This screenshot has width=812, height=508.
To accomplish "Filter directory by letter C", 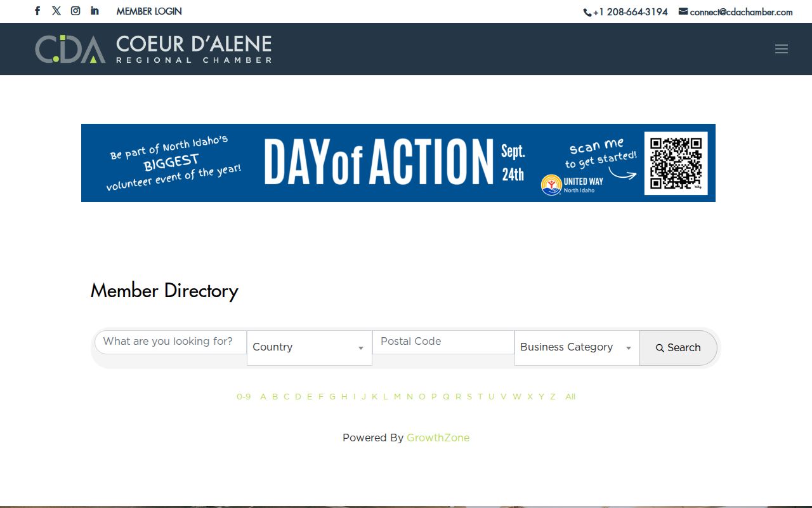I will (286, 397).
